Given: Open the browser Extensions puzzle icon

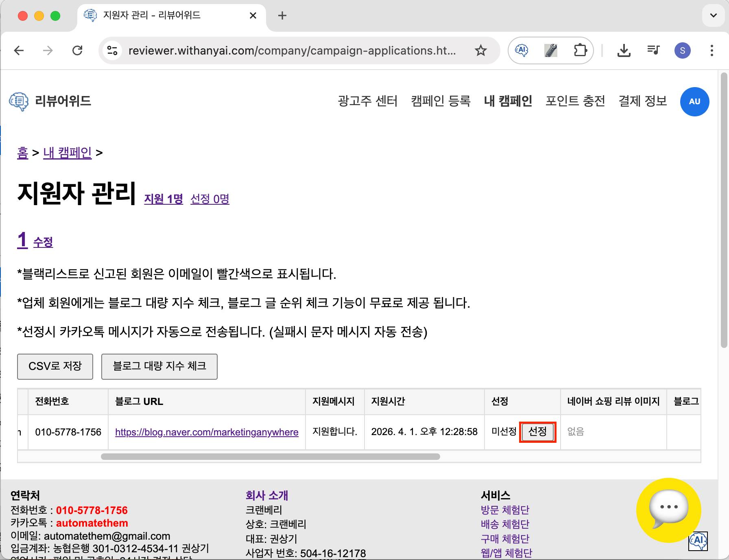Looking at the screenshot, I should pos(580,50).
